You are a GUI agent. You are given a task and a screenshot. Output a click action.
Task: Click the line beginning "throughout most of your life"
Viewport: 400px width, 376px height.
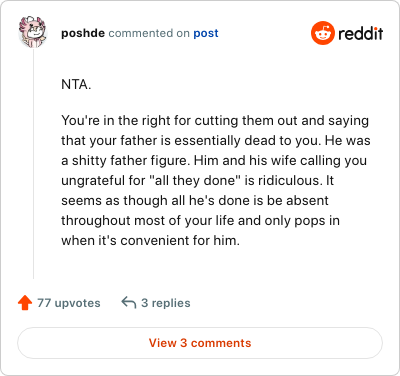click(x=200, y=221)
